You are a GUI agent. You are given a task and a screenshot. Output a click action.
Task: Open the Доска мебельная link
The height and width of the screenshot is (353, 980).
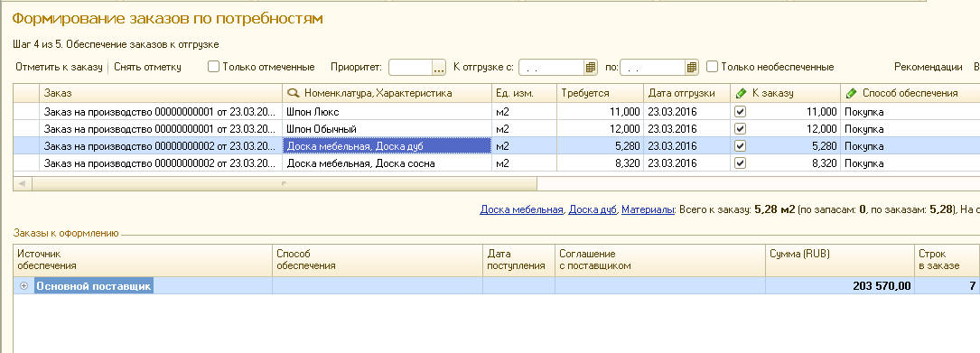pos(521,210)
